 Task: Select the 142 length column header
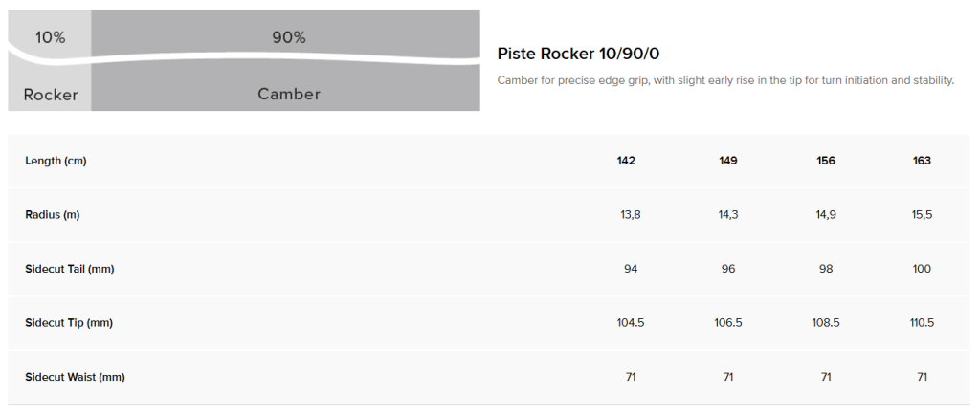tap(627, 161)
